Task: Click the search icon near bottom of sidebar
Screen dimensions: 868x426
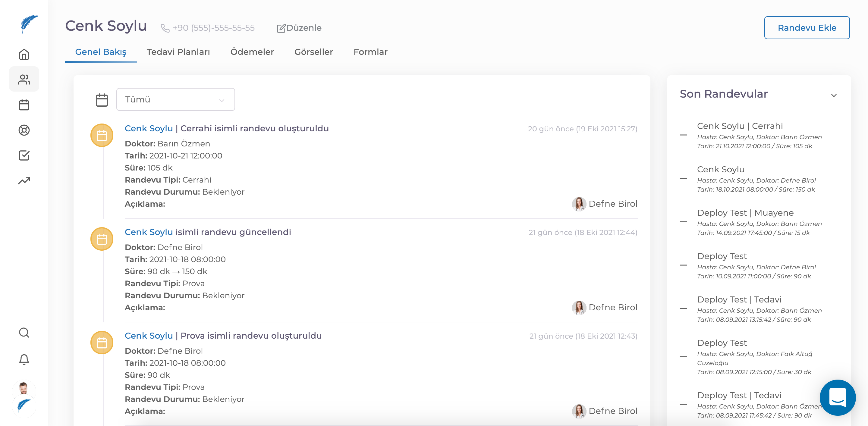Action: coord(24,333)
